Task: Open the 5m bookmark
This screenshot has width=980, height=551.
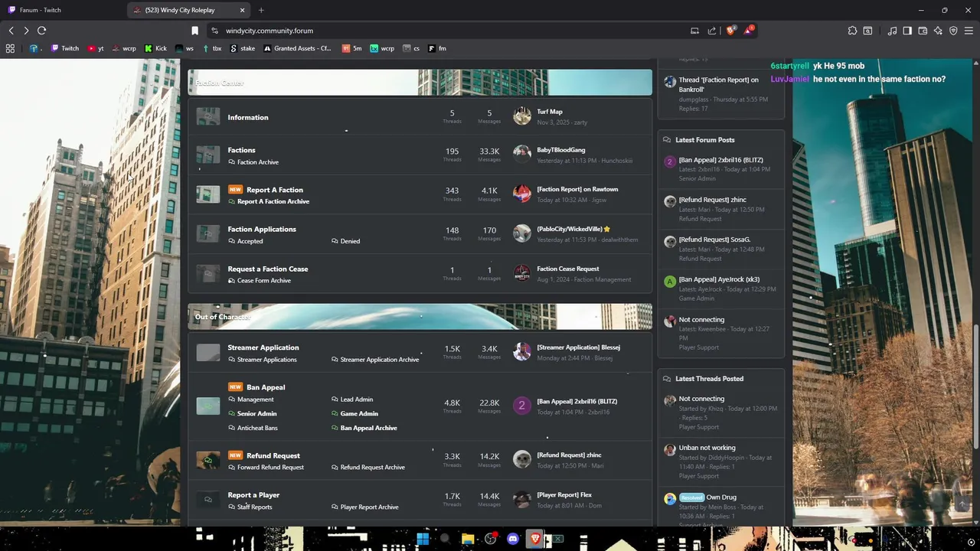Action: (x=352, y=48)
